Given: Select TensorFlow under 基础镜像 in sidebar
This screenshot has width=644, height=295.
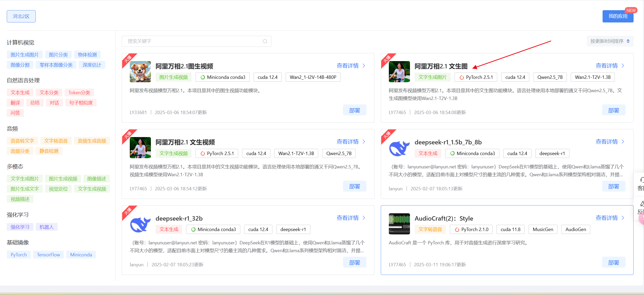Looking at the screenshot, I should point(48,255).
